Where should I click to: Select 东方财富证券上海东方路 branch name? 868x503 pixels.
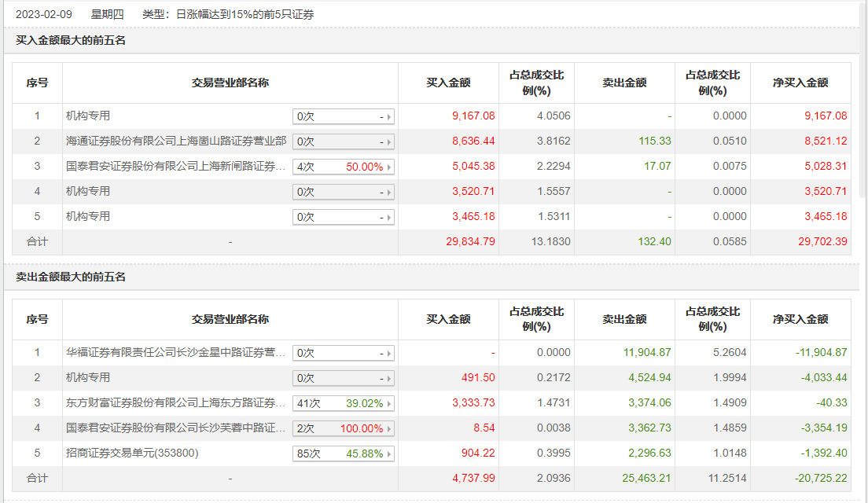click(x=176, y=403)
